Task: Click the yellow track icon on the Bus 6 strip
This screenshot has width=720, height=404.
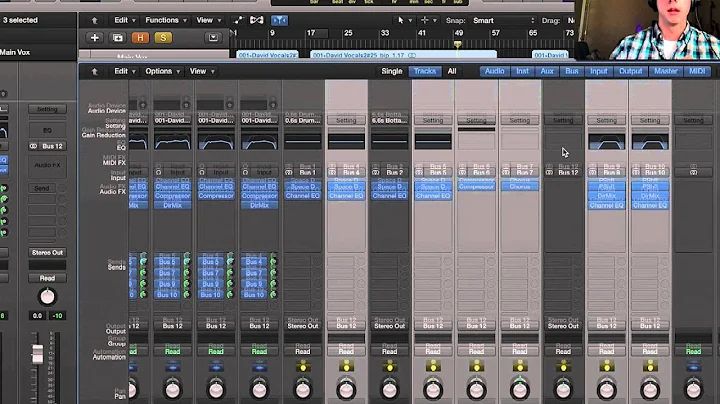Action: (x=476, y=366)
